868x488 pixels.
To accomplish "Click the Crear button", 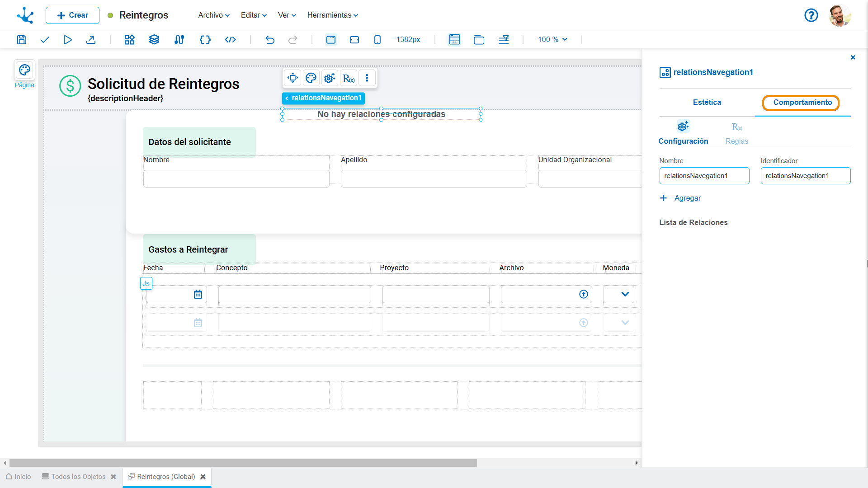I will coord(72,15).
